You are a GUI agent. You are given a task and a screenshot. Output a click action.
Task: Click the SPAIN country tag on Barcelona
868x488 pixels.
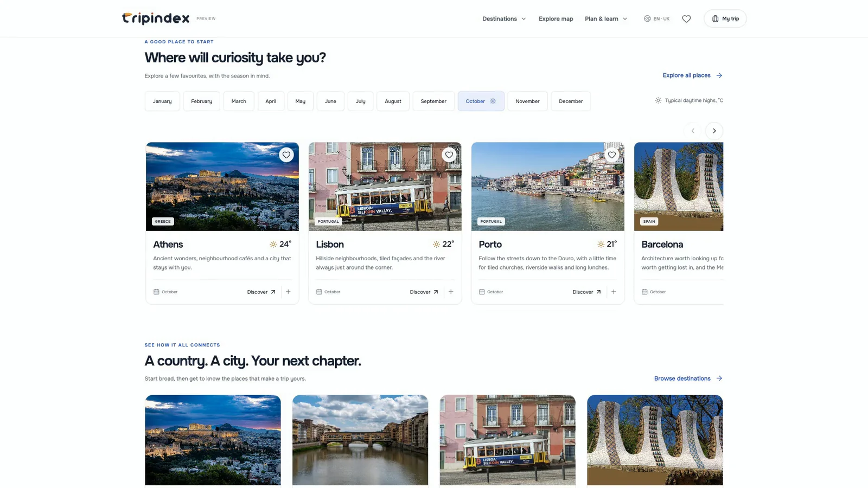click(649, 221)
